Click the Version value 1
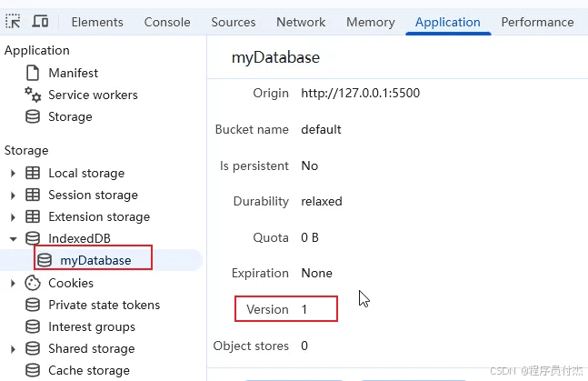The image size is (588, 381). tap(304, 309)
